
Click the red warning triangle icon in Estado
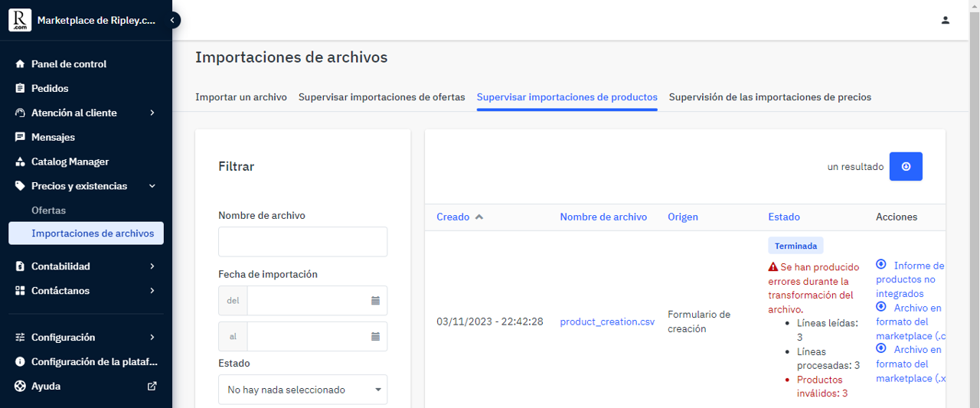(773, 267)
